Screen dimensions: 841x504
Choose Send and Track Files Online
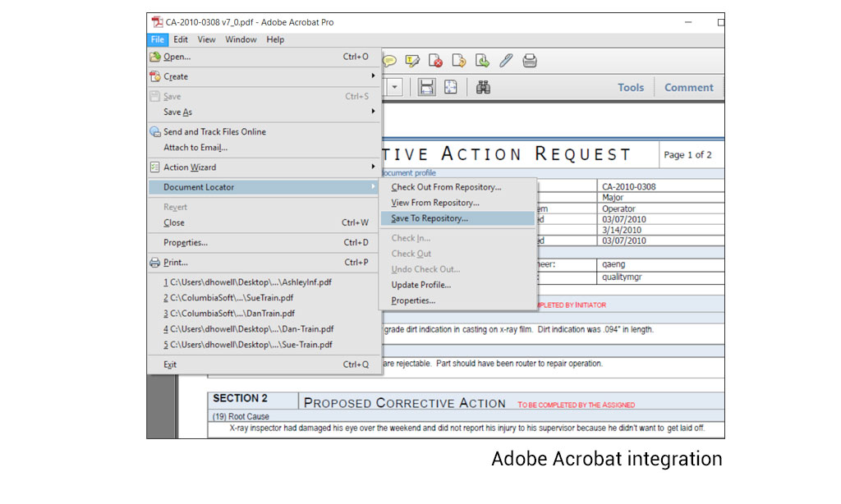[264, 131]
